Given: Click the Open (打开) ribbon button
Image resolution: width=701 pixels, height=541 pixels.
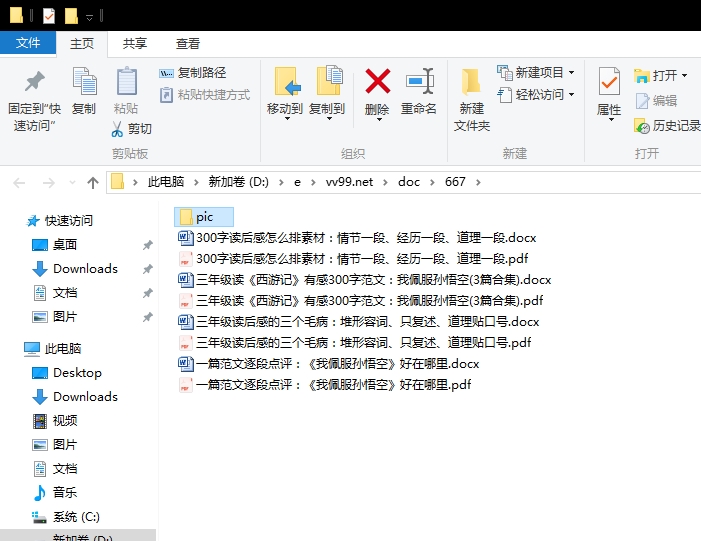Looking at the screenshot, I should click(x=660, y=76).
